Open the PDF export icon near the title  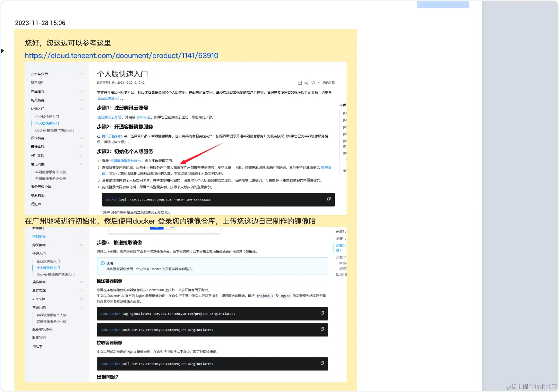point(299,82)
